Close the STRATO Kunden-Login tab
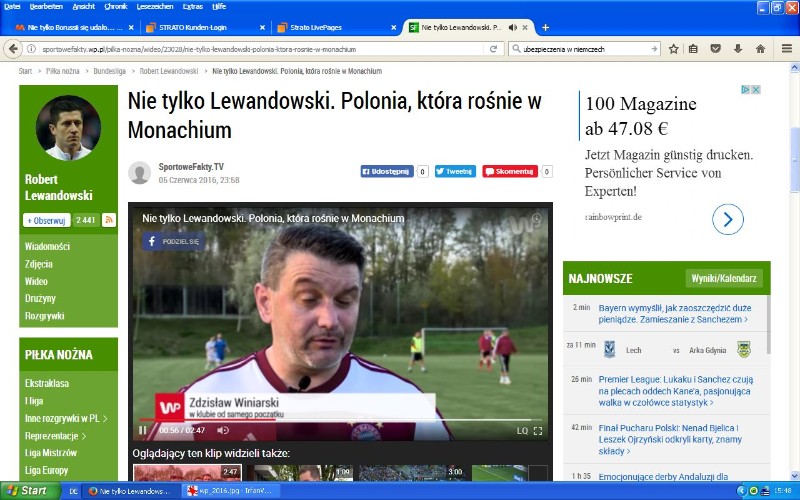 tap(262, 28)
